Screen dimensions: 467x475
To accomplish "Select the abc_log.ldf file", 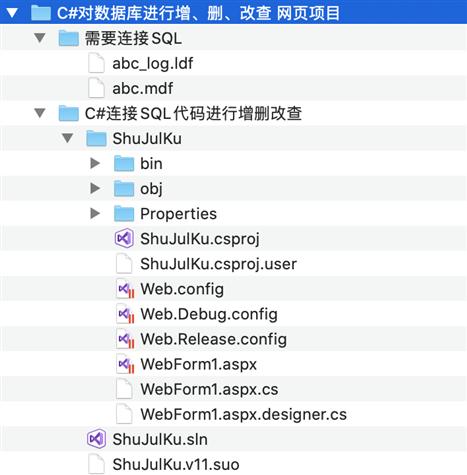I will [x=233, y=63].
